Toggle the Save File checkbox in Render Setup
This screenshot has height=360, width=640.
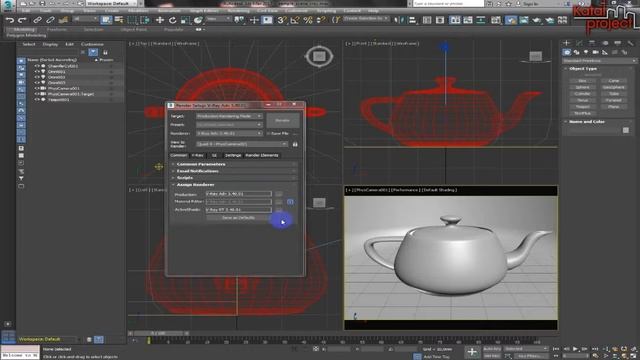click(x=268, y=133)
